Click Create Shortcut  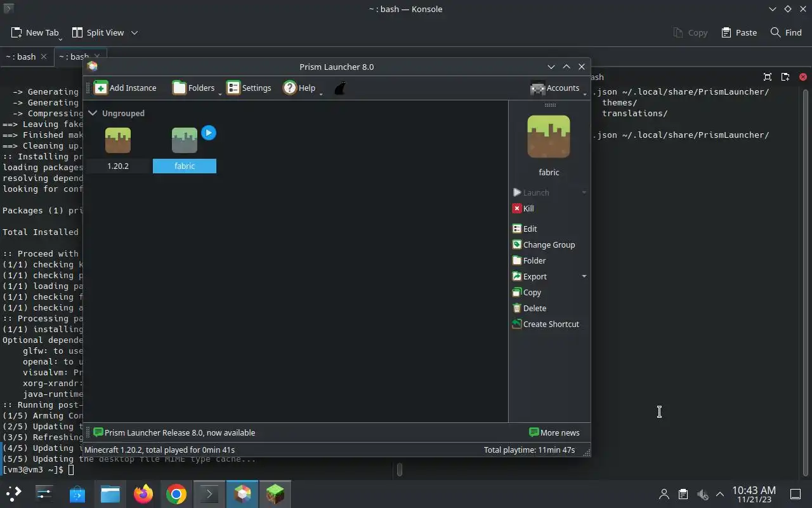546,324
